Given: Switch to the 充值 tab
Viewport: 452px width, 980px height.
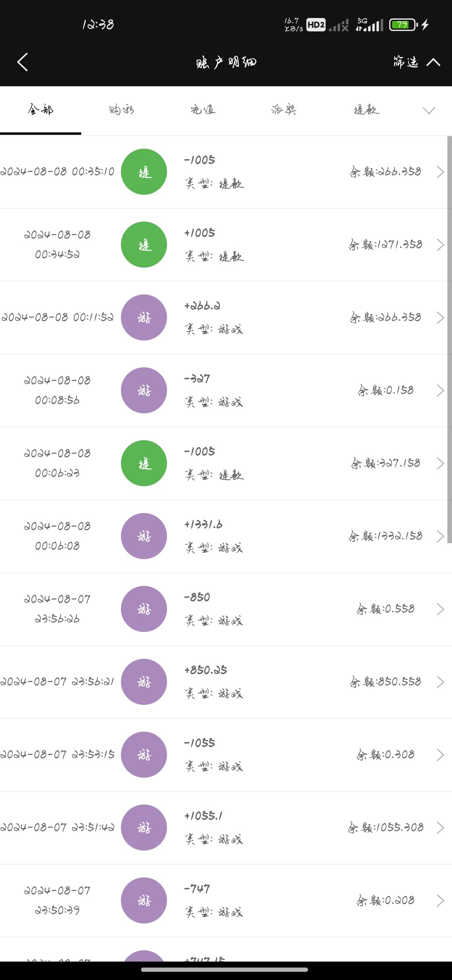Looking at the screenshot, I should (203, 110).
